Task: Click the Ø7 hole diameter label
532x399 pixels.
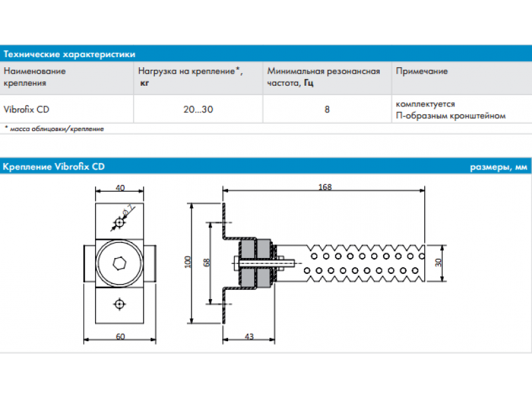Action: coord(130,210)
